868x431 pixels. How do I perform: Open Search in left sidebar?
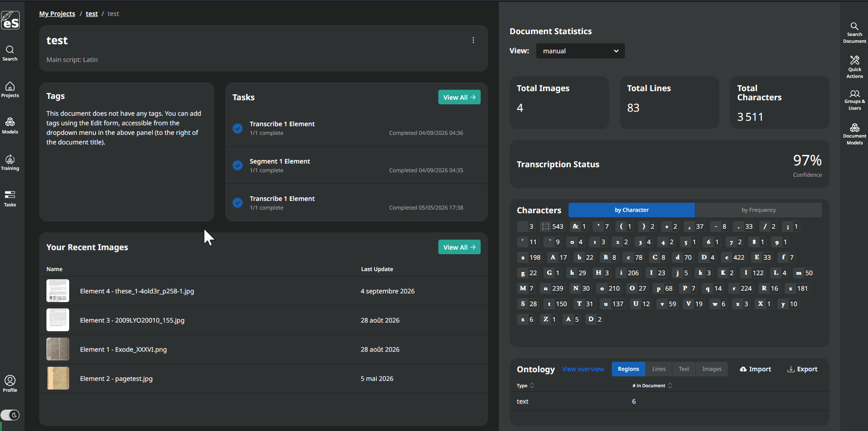(x=10, y=53)
